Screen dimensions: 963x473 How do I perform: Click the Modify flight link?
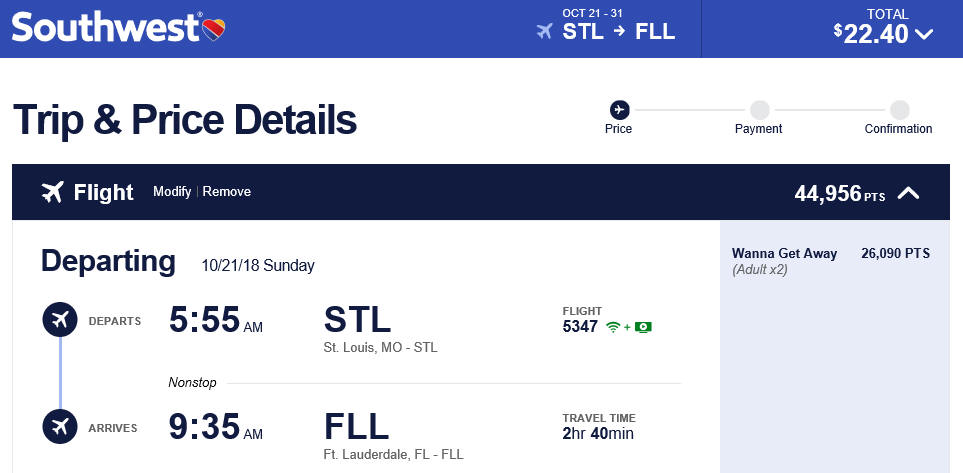click(x=172, y=192)
